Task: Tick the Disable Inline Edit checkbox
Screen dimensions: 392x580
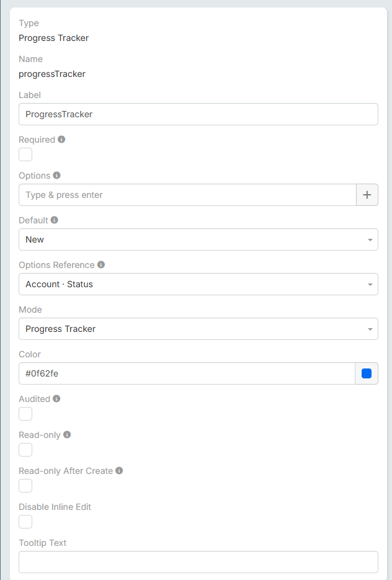Action: tap(25, 522)
